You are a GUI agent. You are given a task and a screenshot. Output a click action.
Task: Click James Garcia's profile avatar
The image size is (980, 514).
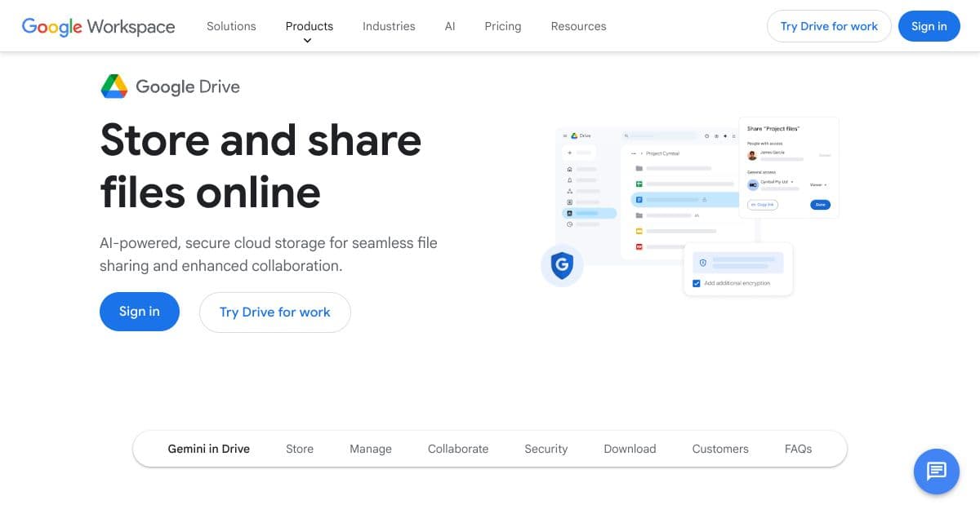(751, 154)
